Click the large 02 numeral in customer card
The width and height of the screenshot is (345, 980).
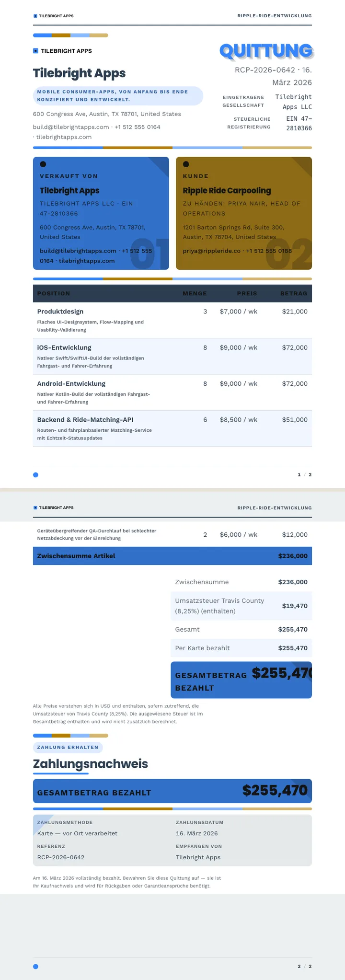(x=289, y=254)
